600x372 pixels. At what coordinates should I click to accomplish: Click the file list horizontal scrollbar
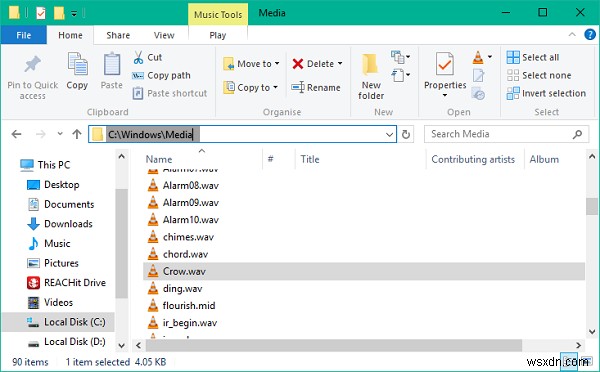(334, 345)
